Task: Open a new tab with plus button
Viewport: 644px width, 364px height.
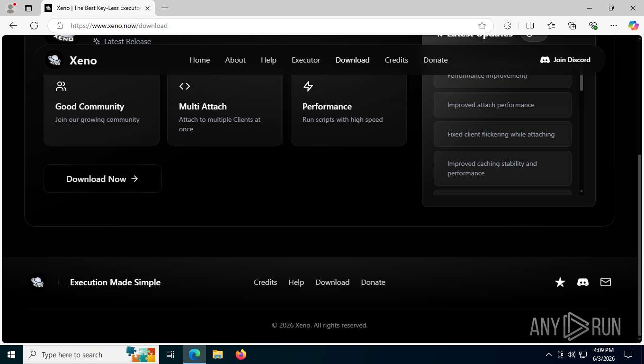Action: pos(165,8)
